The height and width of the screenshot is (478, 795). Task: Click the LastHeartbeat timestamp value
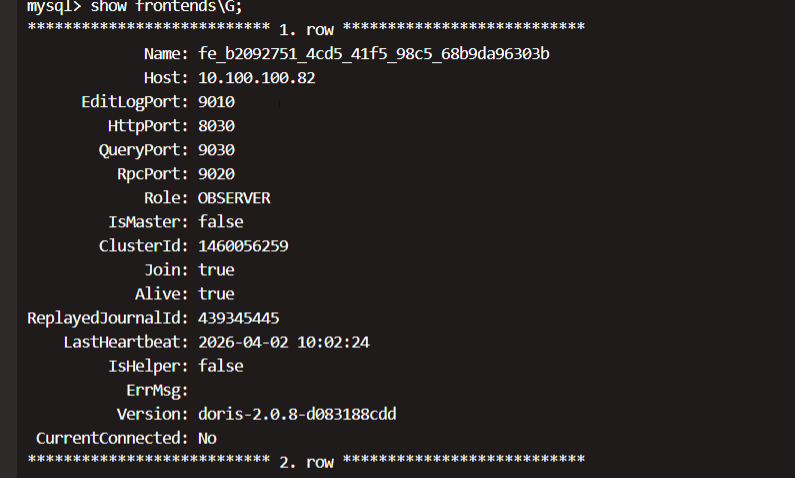tap(286, 342)
